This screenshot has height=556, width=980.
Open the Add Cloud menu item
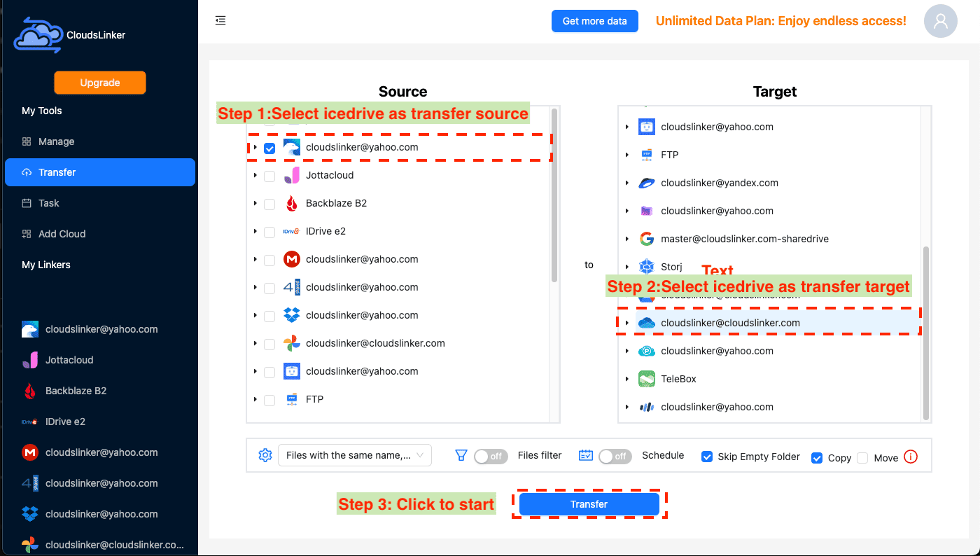pyautogui.click(x=99, y=234)
